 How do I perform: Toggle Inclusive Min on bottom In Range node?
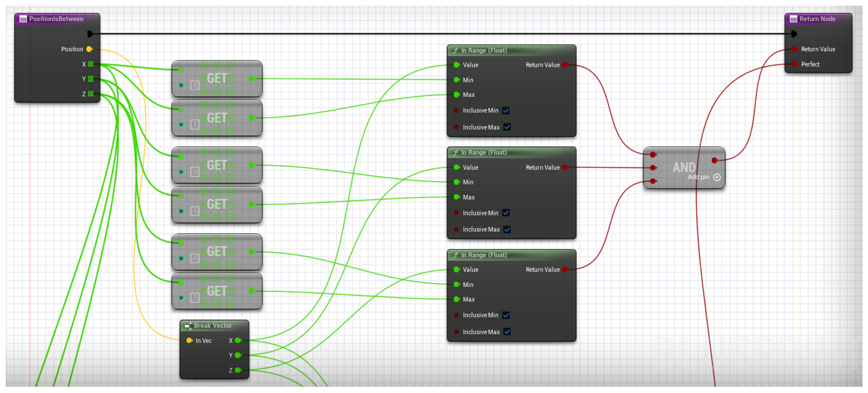coord(506,315)
